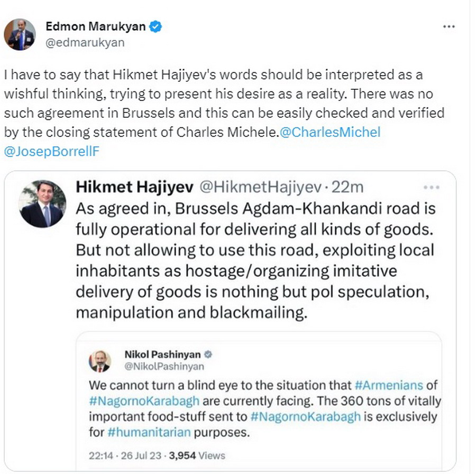Click the Edmon Marukyan display name
The image size is (476, 474).
pyautogui.click(x=95, y=26)
